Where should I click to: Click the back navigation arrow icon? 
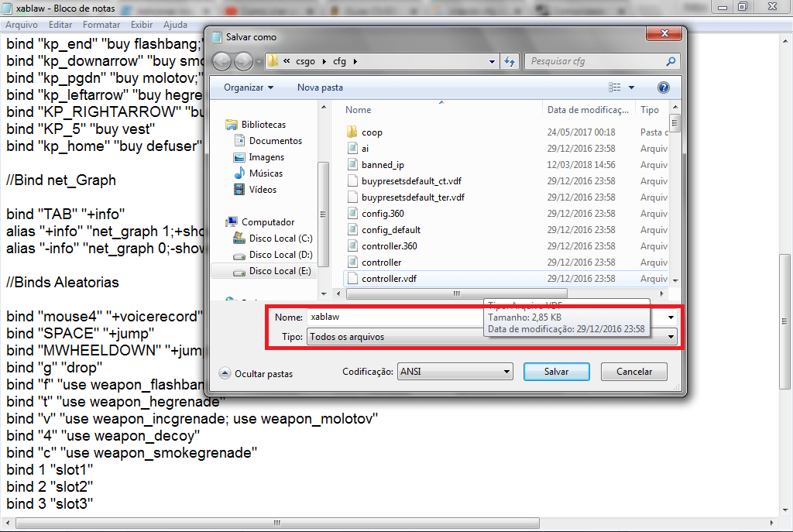pos(221,62)
